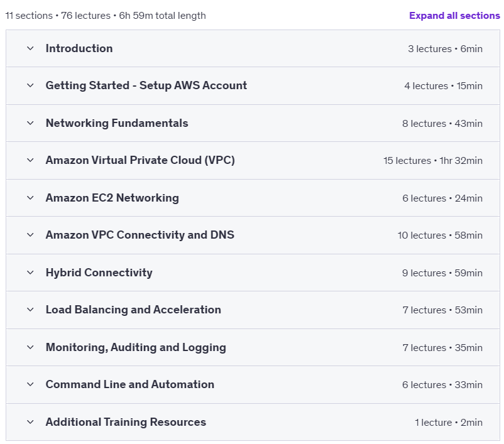Select Monitoring, Auditing and Logging title
Image resolution: width=504 pixels, height=444 pixels.
[x=136, y=347]
